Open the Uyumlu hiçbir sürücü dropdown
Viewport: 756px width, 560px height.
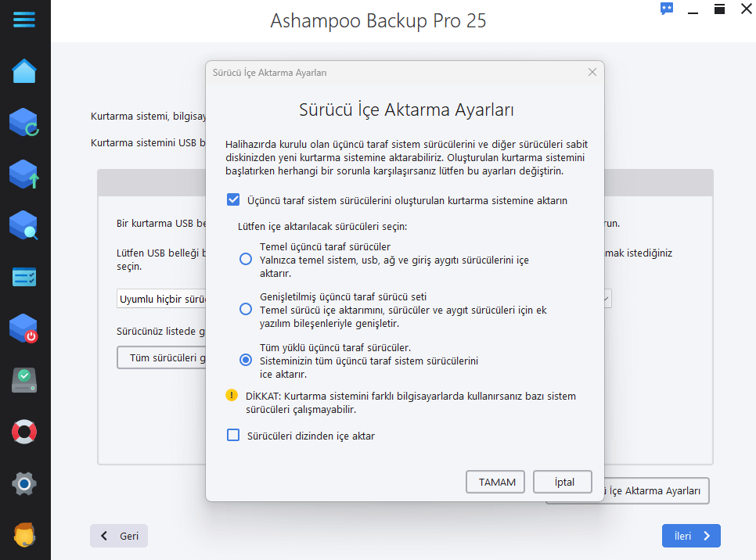(161, 299)
